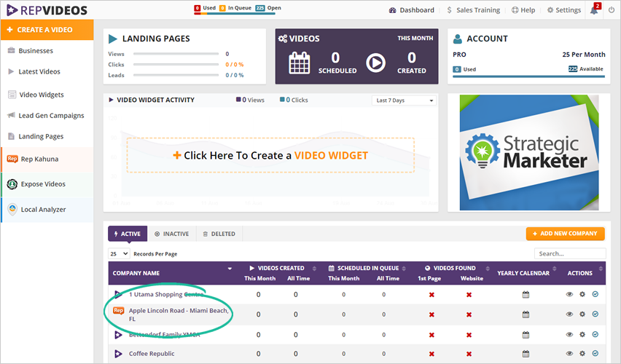
Task: Click the power logout icon
Action: (611, 10)
